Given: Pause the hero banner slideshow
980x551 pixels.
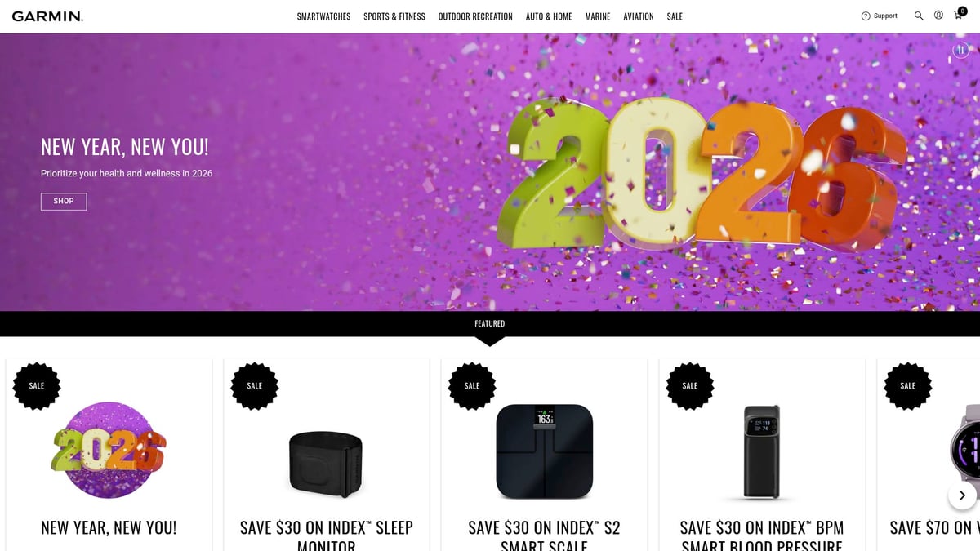Looking at the screenshot, I should (961, 50).
